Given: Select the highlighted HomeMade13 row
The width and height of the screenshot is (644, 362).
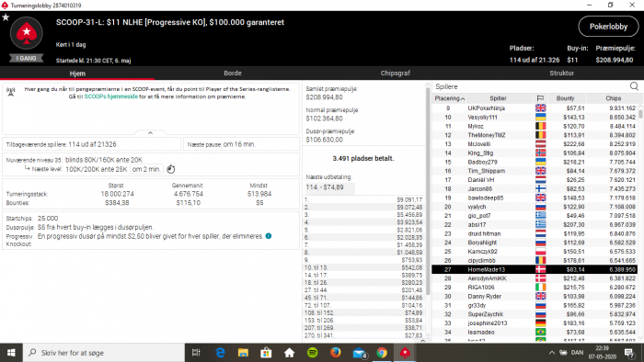Looking at the screenshot, I should tap(535, 269).
